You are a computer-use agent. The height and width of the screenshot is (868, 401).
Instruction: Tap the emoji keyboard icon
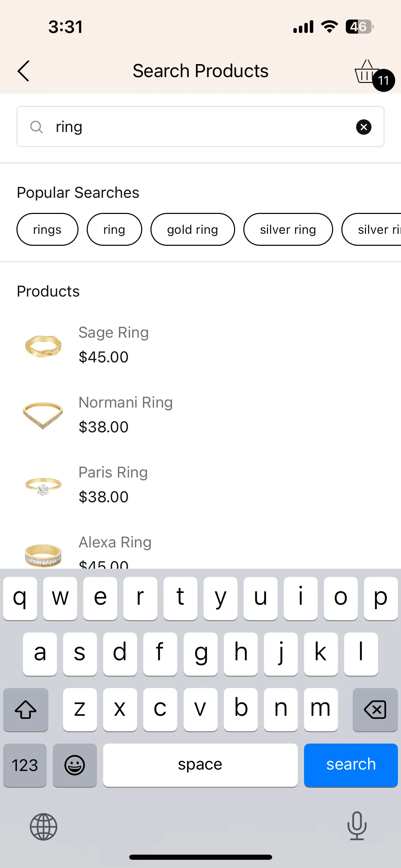click(x=75, y=765)
